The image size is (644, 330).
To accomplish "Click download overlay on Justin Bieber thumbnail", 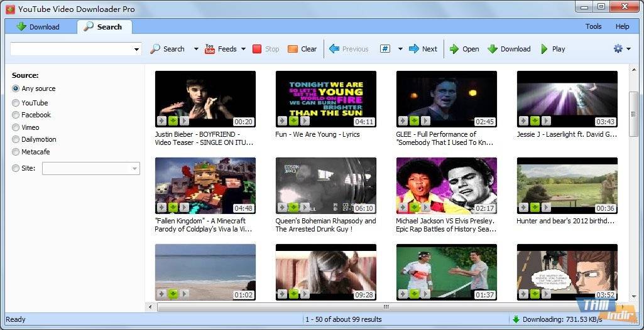I will tap(173, 121).
